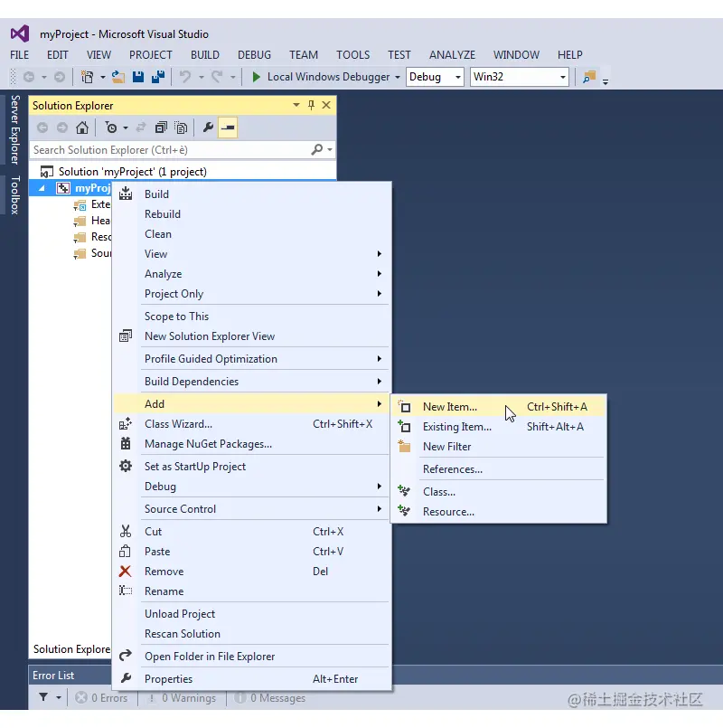Image resolution: width=723 pixels, height=728 pixels.
Task: Click the Navigate Backward toolbar arrow
Action: point(29,77)
